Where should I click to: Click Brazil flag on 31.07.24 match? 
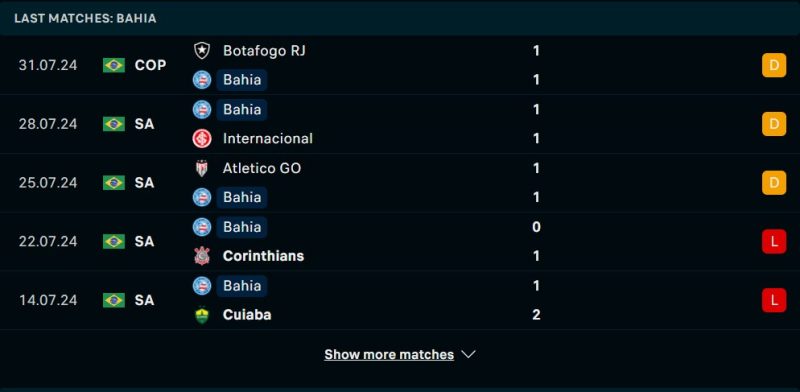tap(114, 65)
